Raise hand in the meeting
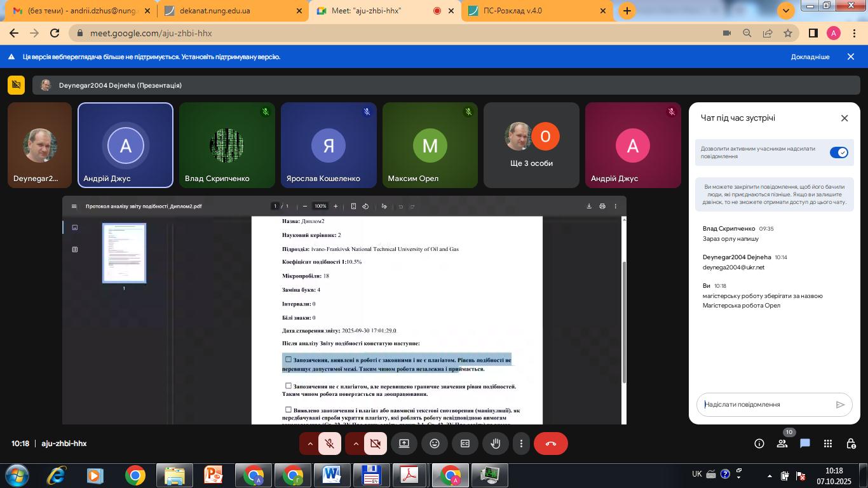Screen dimensions: 868x488 [x=496, y=444]
